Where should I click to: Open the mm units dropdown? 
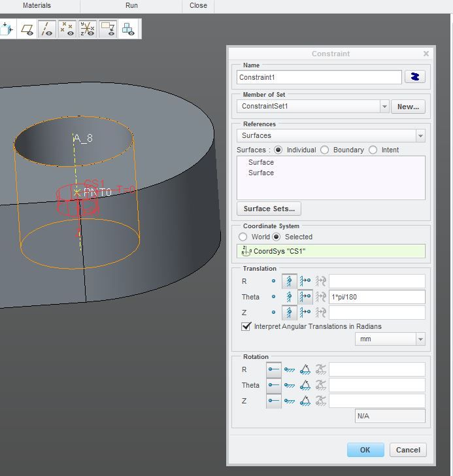[420, 339]
